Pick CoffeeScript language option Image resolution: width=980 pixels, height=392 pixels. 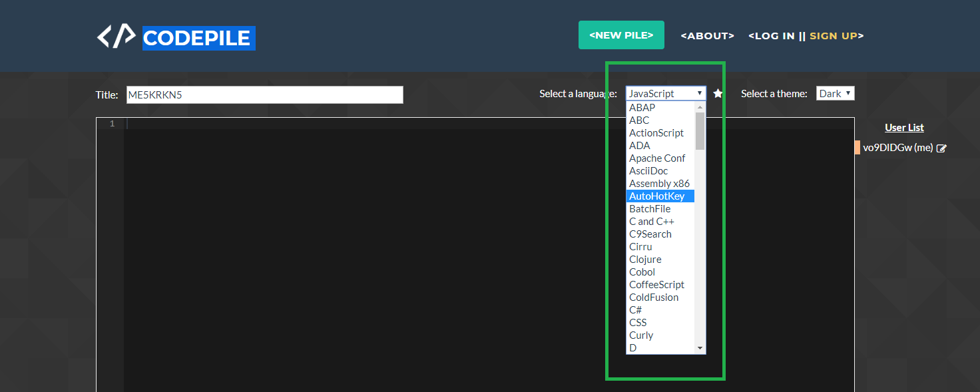660,285
